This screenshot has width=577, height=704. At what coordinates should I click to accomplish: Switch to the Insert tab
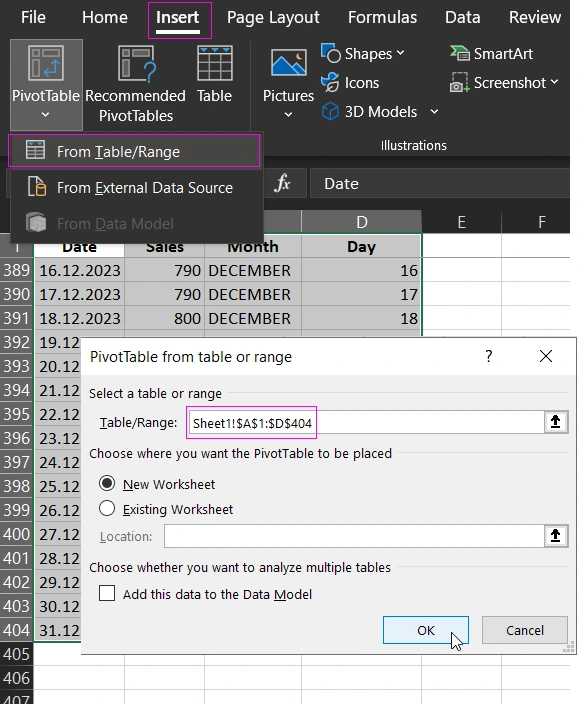tap(177, 18)
